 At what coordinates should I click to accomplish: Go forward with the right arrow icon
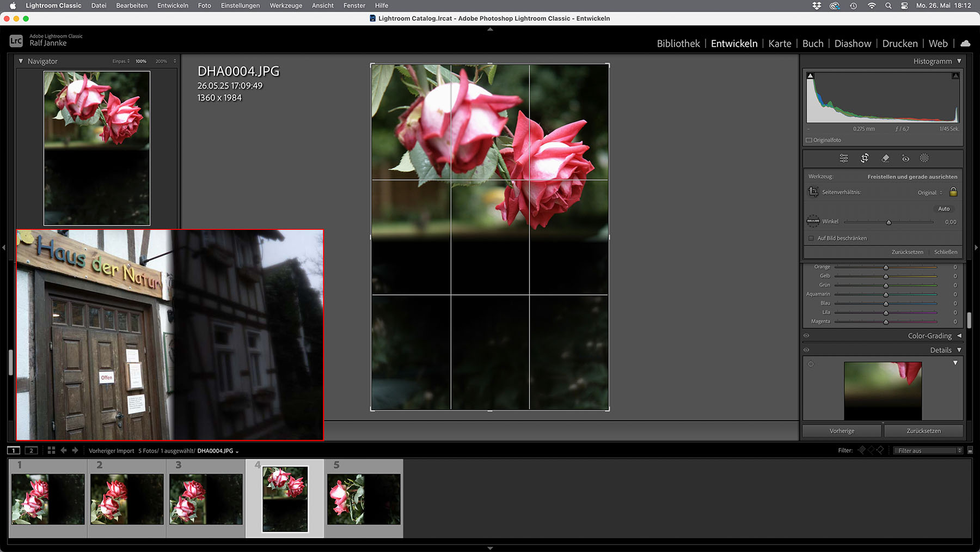75,451
